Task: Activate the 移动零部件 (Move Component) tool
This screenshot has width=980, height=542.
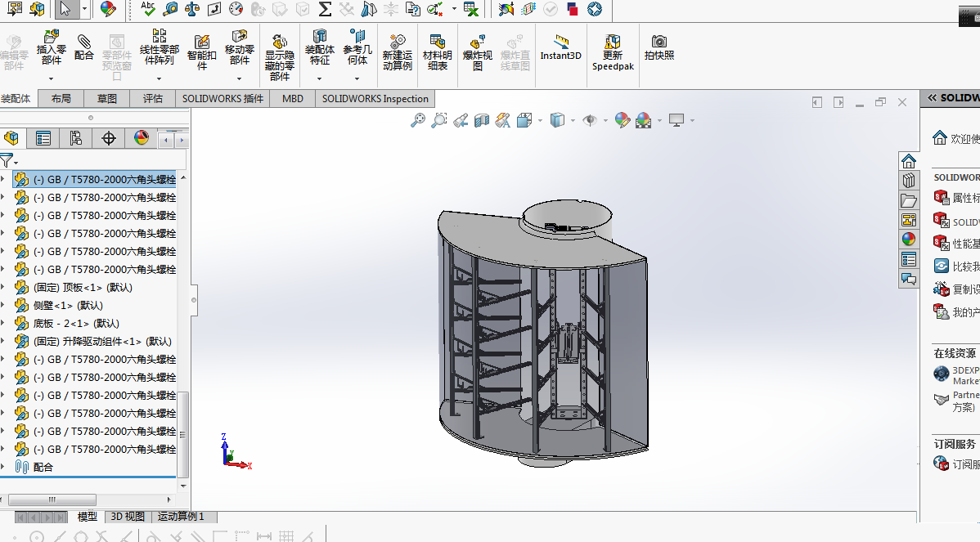Action: [240, 47]
